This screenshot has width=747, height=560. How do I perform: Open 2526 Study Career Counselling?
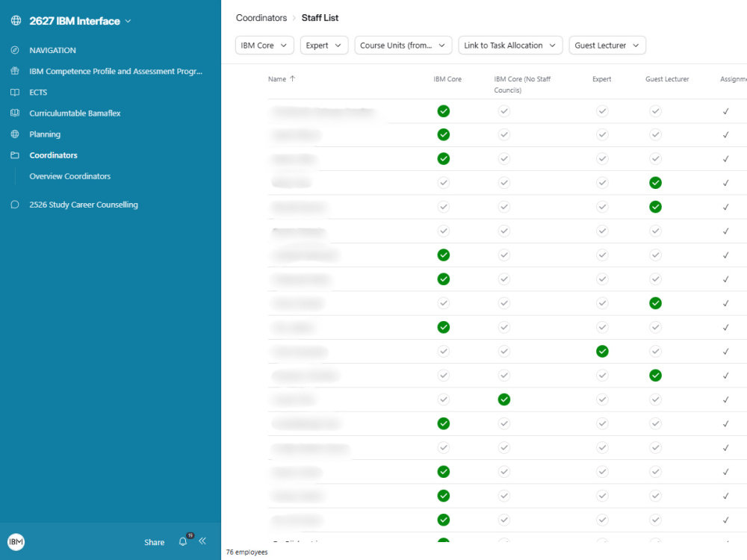click(84, 205)
